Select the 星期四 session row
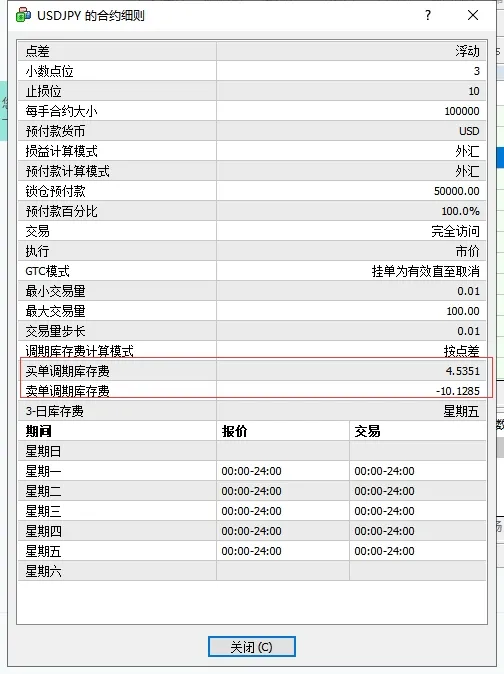Screen dimensions: 504x674 coord(252,531)
